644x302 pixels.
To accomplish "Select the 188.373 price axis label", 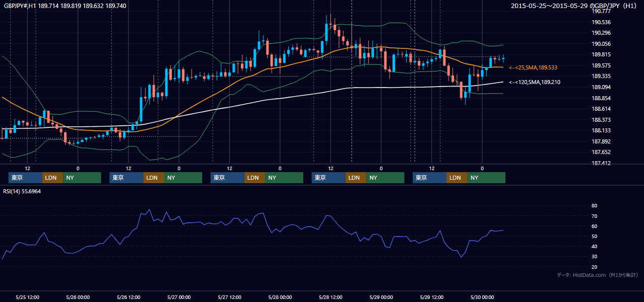I will 601,120.
